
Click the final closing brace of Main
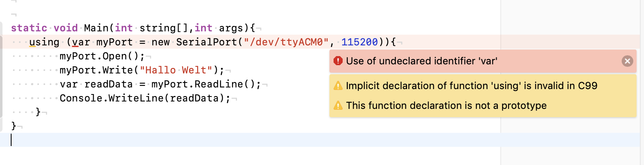coord(14,125)
